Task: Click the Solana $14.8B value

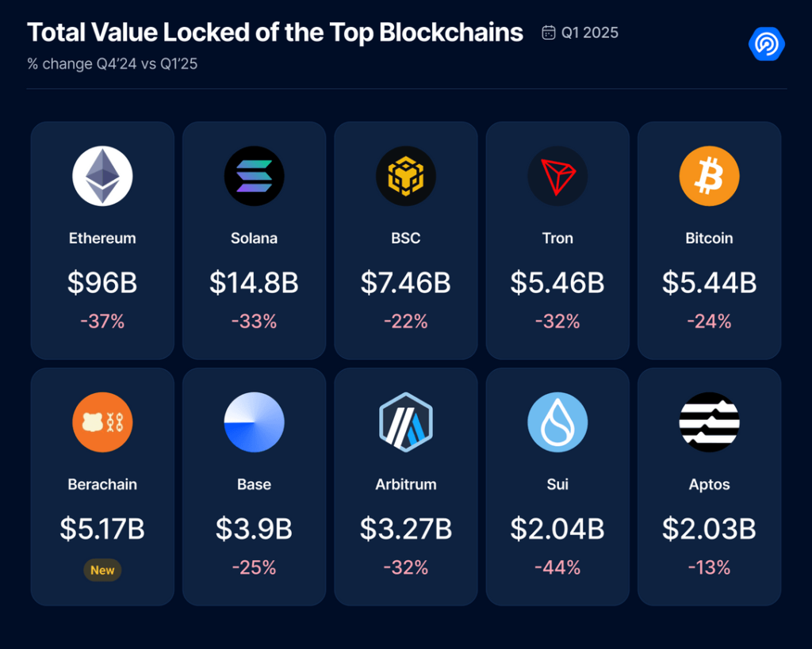Action: coord(254,283)
